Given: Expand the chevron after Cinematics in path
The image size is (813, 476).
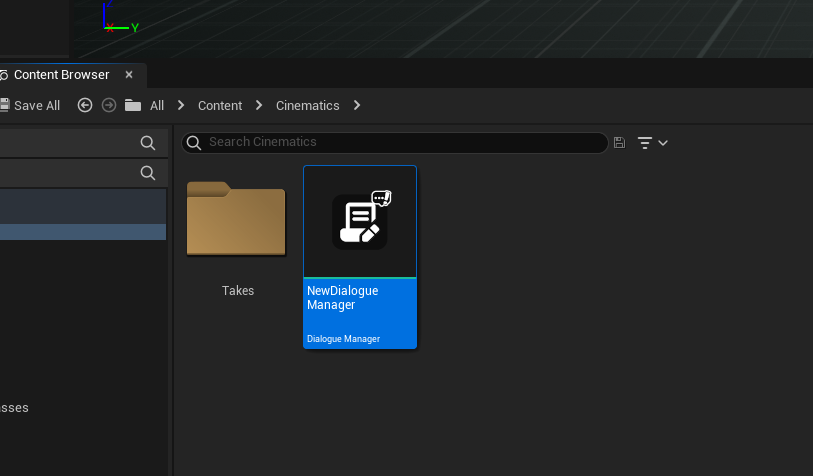Looking at the screenshot, I should (x=357, y=105).
